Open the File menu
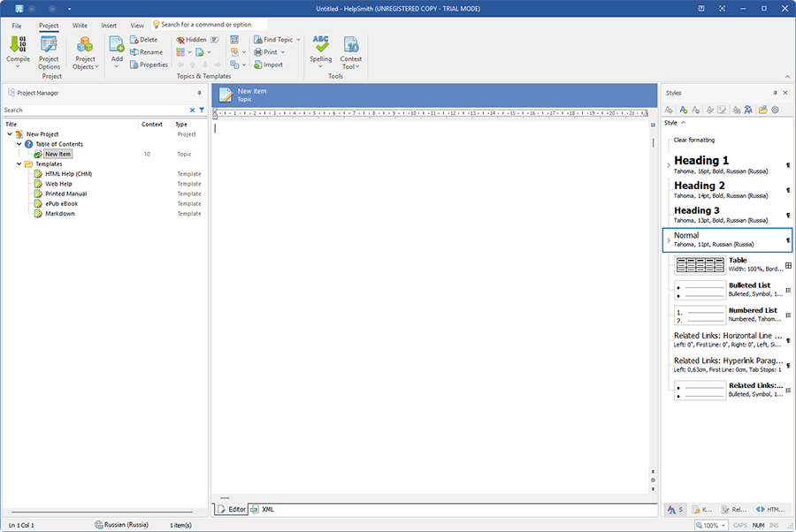The height and width of the screenshot is (532, 796). point(17,26)
